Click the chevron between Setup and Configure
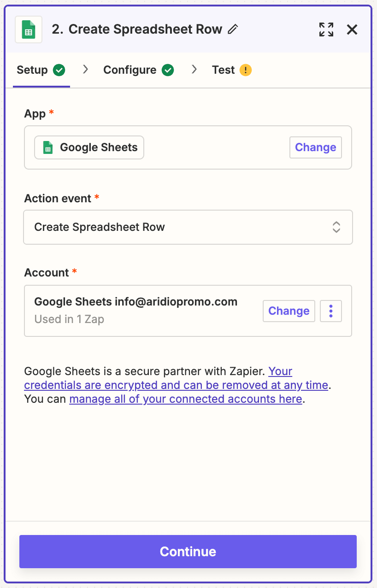 point(85,70)
